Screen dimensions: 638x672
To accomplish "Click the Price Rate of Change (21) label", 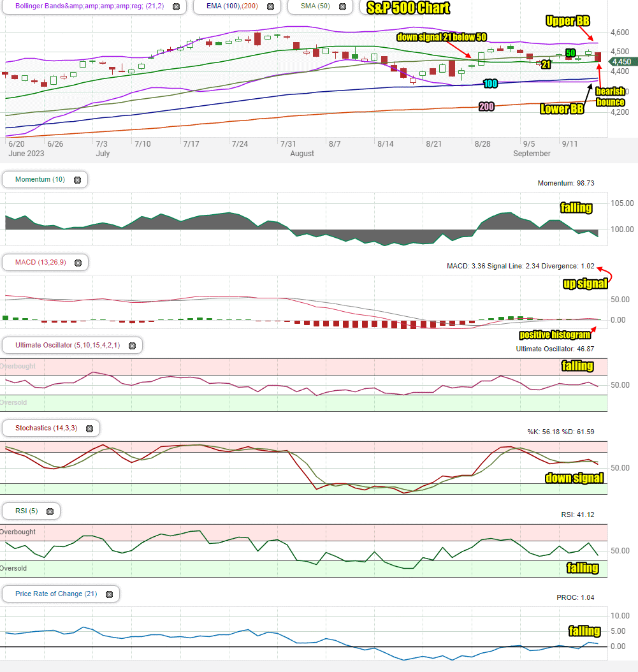I will (x=56, y=594).
